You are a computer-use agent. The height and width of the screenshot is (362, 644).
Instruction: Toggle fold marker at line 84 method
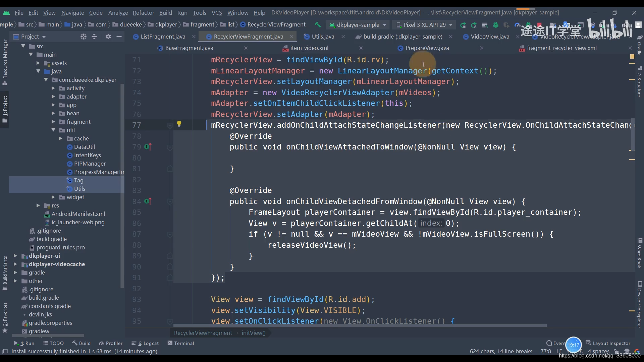(x=170, y=202)
